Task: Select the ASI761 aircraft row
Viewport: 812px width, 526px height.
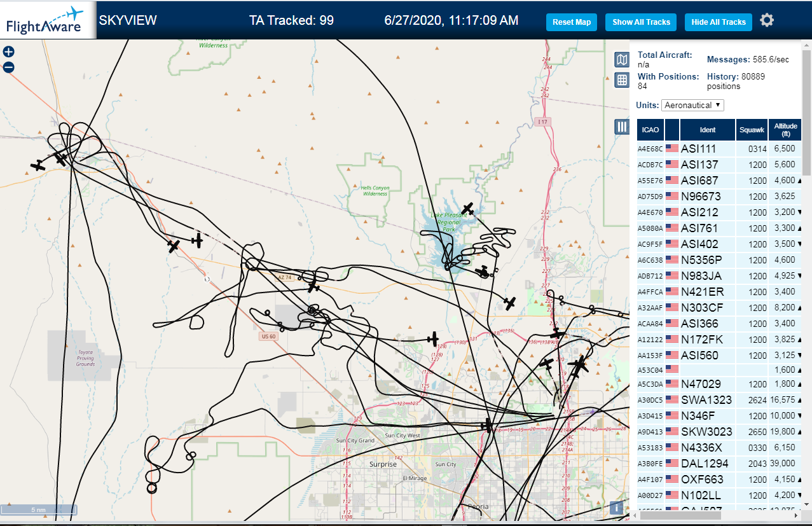Action: pyautogui.click(x=720, y=228)
